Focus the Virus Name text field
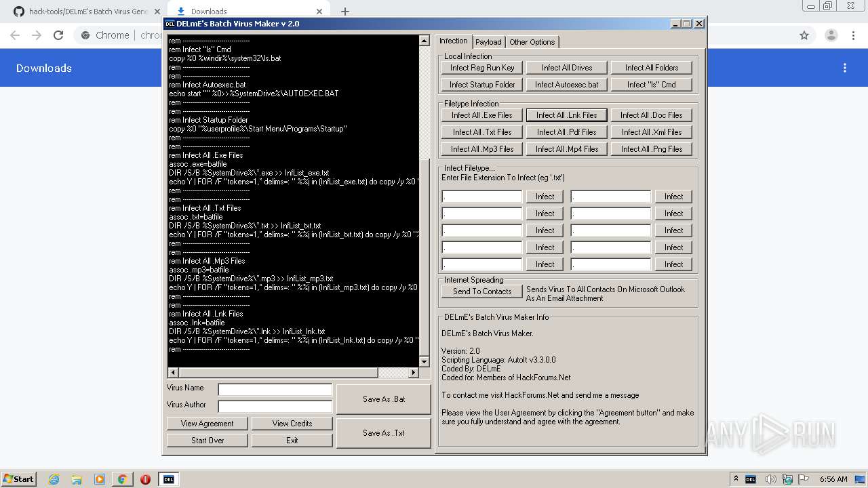 click(x=275, y=389)
